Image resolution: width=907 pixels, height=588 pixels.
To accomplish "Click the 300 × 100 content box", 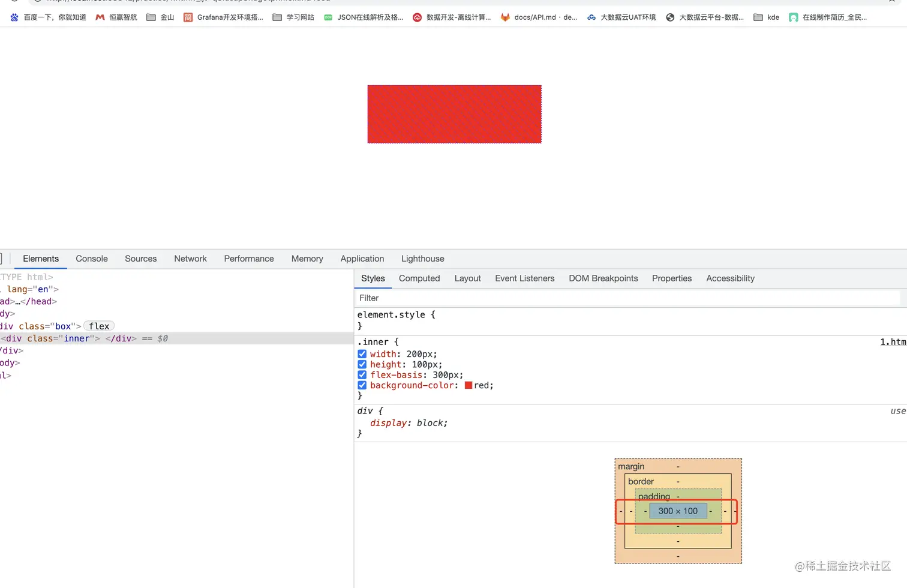I will (678, 511).
